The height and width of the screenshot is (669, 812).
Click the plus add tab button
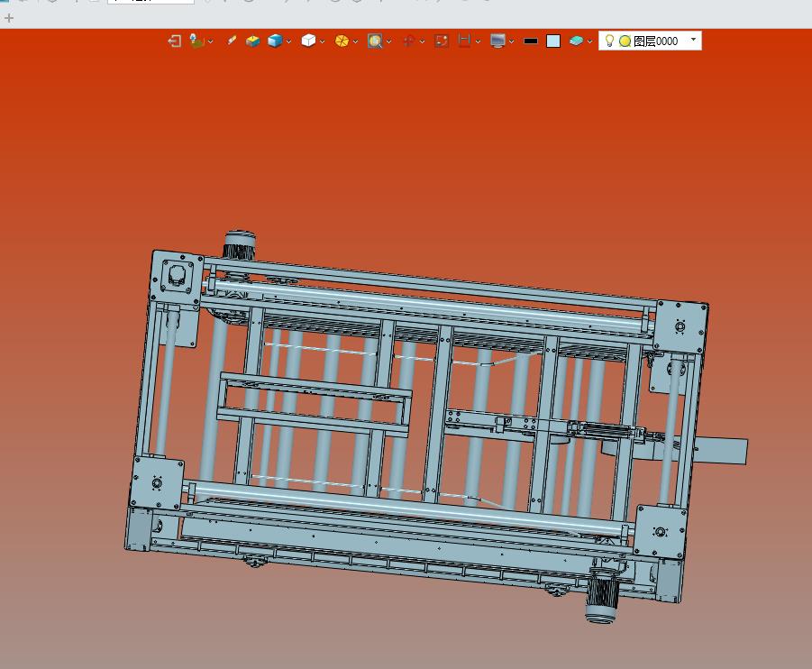tap(9, 18)
